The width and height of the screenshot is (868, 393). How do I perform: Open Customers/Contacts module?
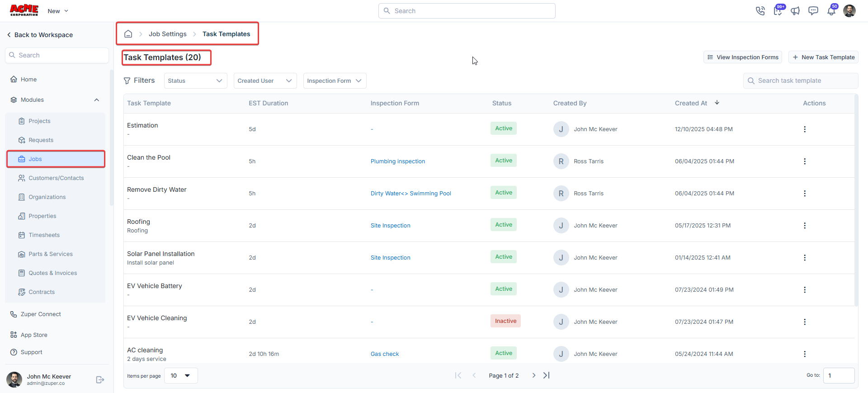[x=56, y=178]
